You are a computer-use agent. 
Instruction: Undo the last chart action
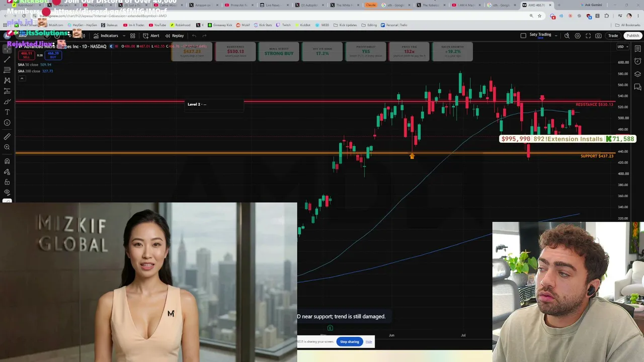pos(194,36)
